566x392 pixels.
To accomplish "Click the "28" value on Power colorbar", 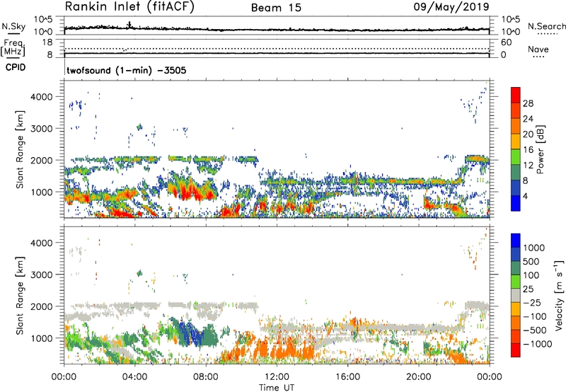I will [x=528, y=103].
